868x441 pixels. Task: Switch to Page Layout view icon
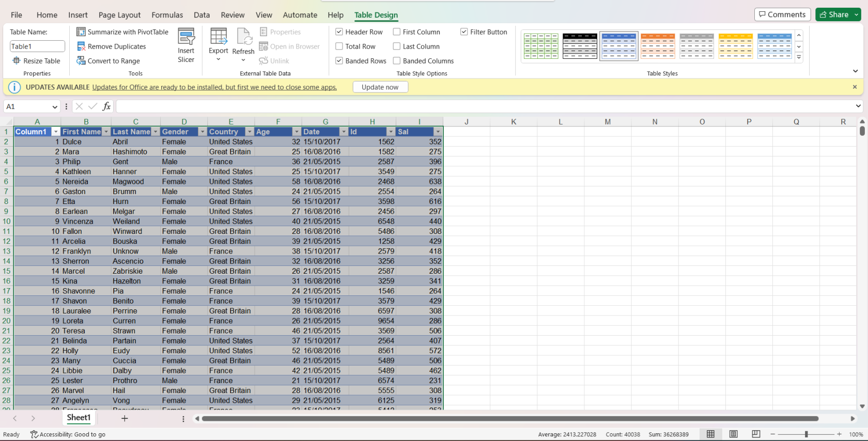point(733,434)
